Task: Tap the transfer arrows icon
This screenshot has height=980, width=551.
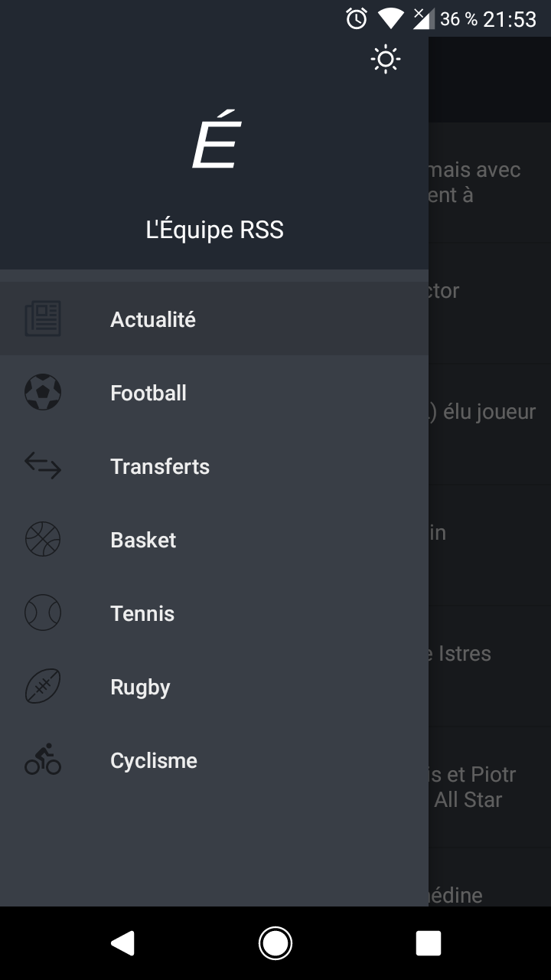Action: click(43, 466)
